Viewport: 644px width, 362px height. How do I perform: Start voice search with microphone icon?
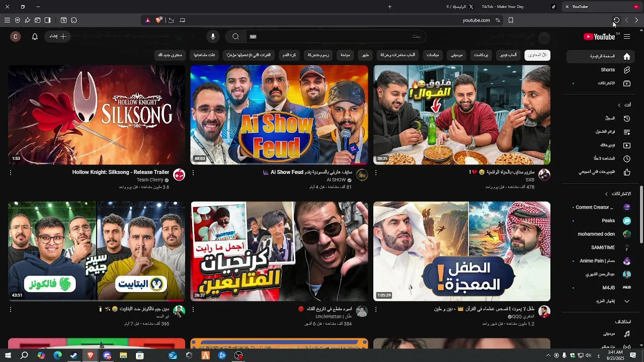click(213, 37)
